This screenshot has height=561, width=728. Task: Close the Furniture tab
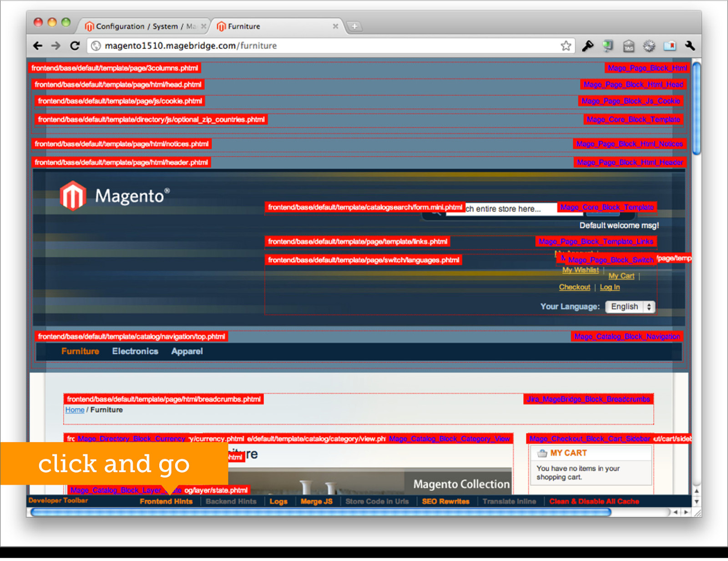click(x=335, y=26)
